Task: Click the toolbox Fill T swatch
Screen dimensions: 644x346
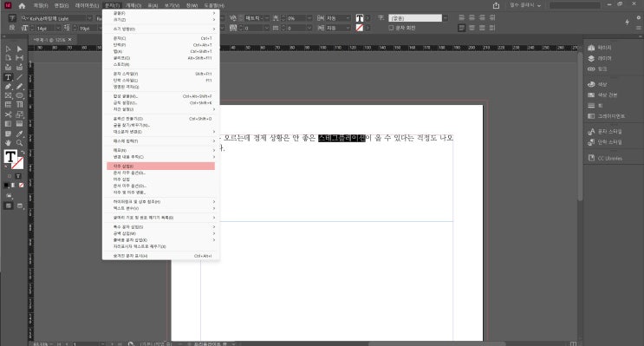Action: click(x=10, y=157)
